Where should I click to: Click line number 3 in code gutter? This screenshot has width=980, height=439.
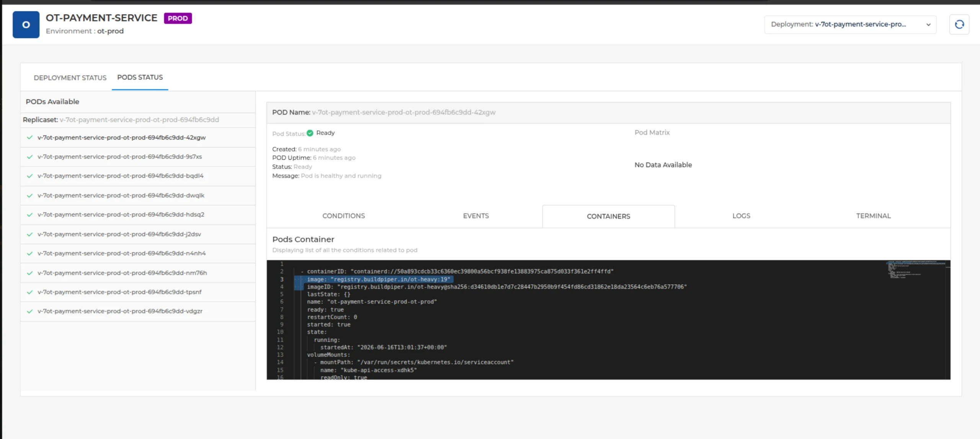point(282,279)
